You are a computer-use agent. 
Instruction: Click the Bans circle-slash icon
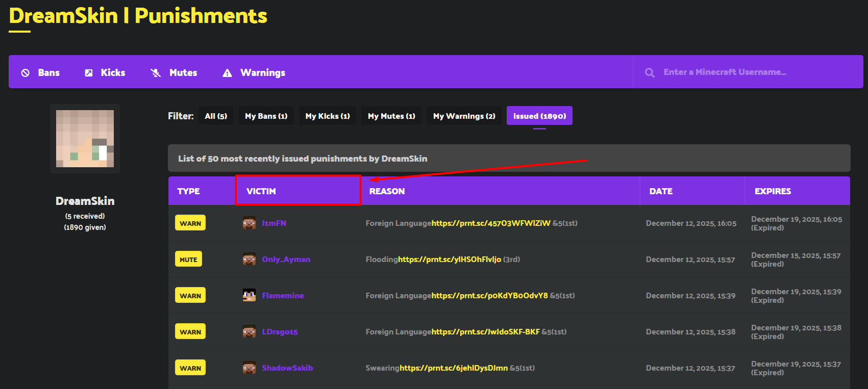pos(25,73)
